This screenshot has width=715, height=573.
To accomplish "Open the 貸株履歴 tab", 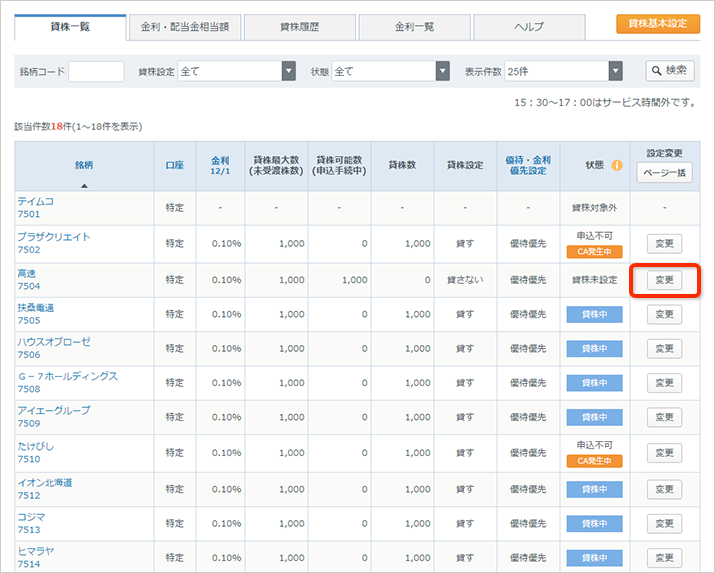I will (300, 25).
